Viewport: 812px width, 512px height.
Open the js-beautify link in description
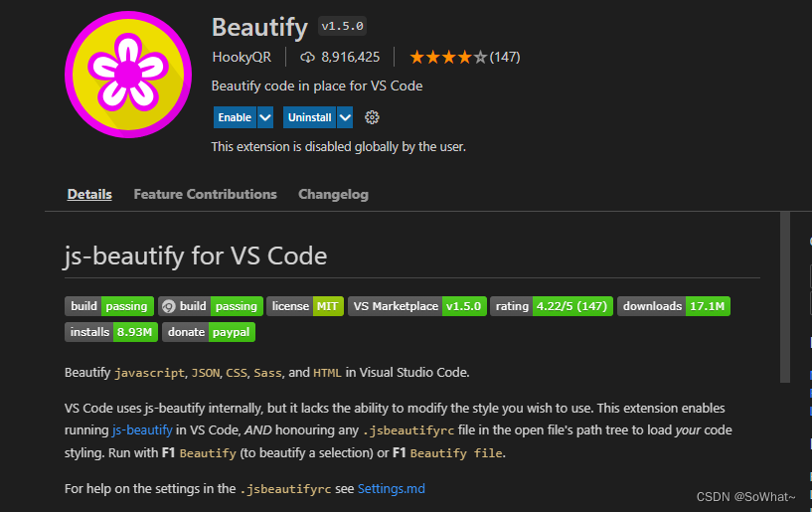[x=142, y=430]
